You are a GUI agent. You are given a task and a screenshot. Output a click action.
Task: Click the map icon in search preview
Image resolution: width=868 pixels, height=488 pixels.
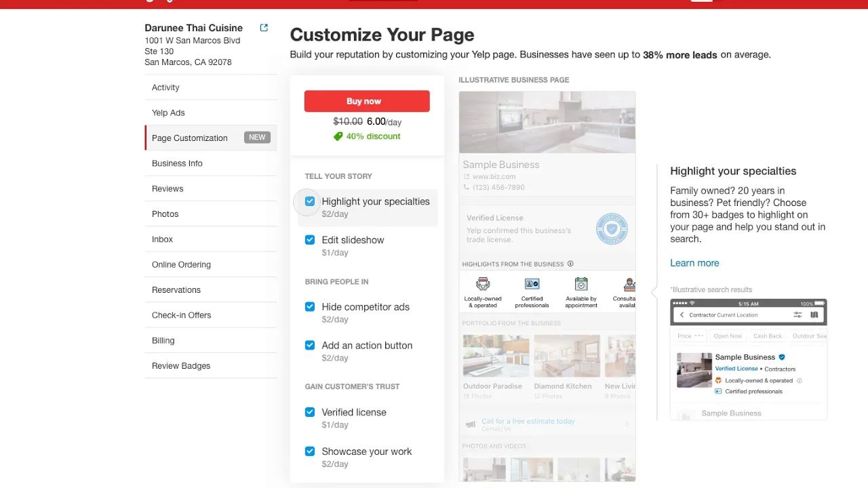pos(814,315)
